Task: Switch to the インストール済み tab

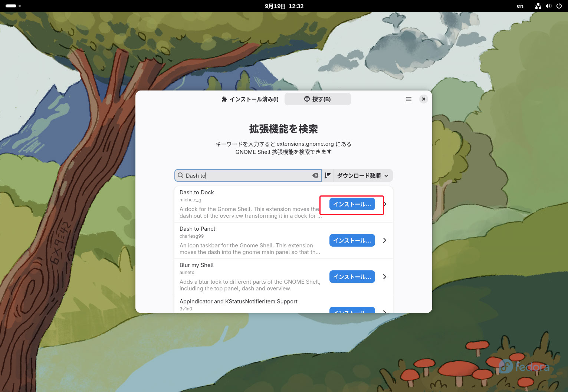Action: [x=250, y=99]
